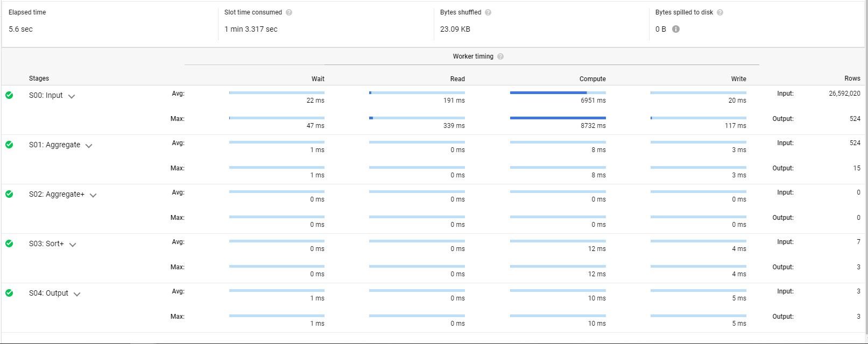This screenshot has height=344, width=868.
Task: Expand the S03: Sort+ stage chevron
Action: [x=73, y=245]
